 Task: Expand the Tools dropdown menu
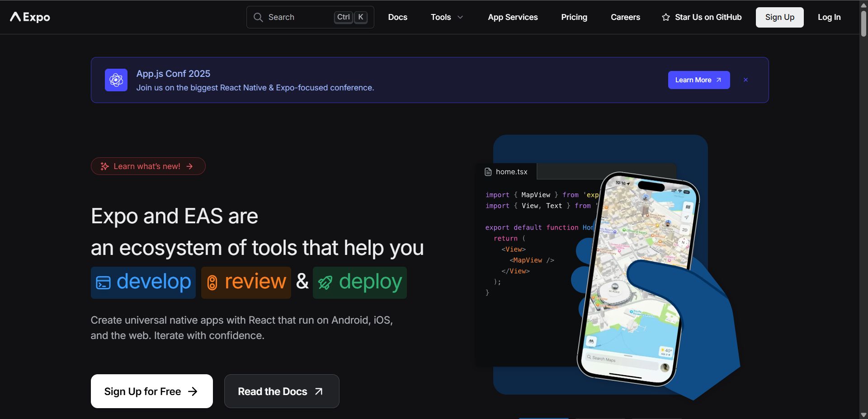point(447,17)
